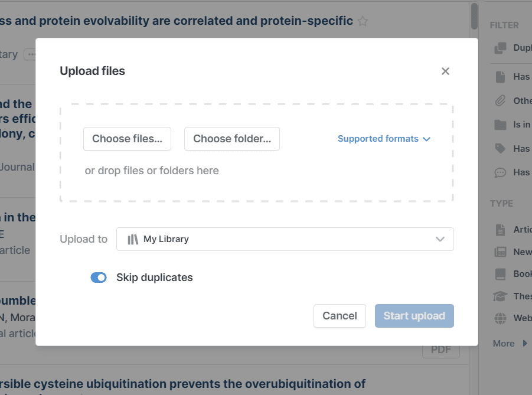Close the Upload files dialog
Image resolution: width=532 pixels, height=395 pixels.
(445, 71)
